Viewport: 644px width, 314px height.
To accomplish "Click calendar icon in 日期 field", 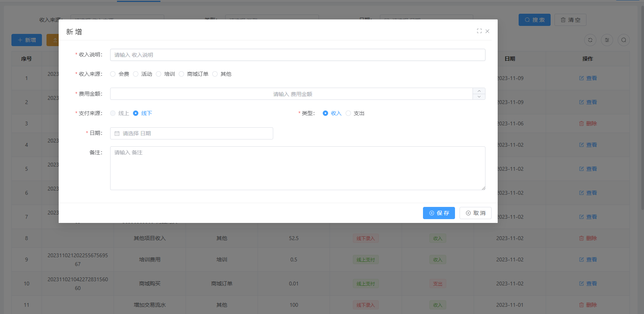I will [117, 133].
